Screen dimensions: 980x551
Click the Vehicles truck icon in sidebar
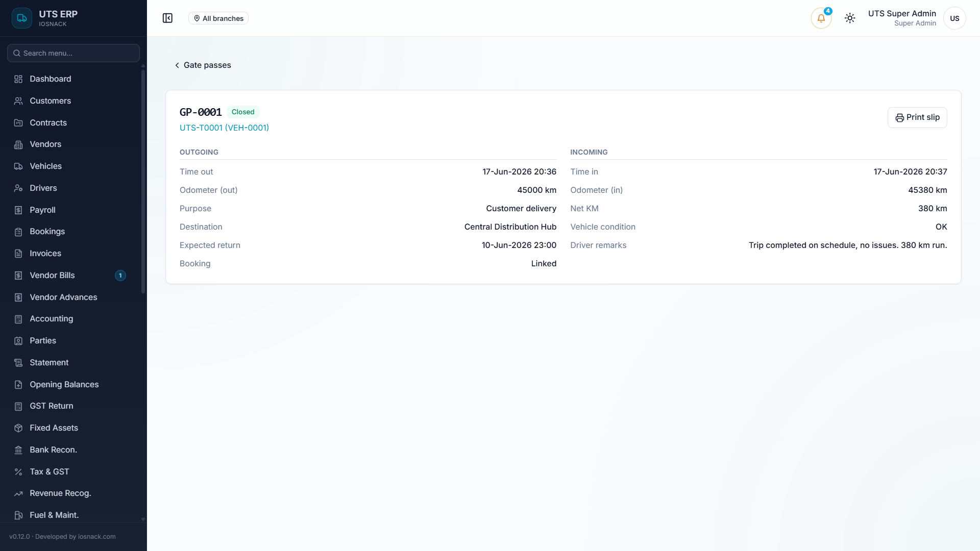point(18,166)
